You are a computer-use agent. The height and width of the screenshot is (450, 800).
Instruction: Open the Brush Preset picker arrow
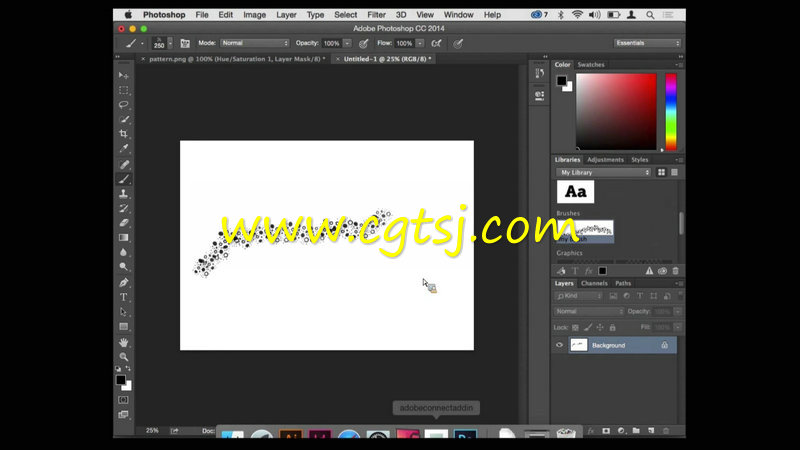coord(170,43)
